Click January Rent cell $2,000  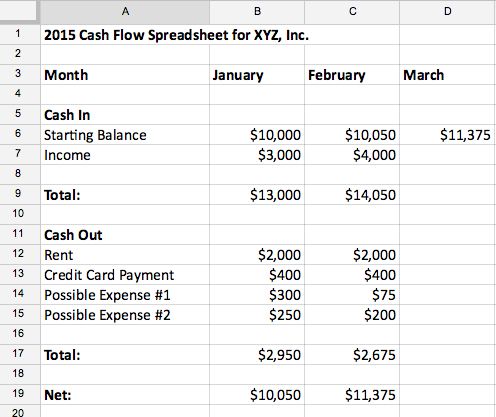pyautogui.click(x=257, y=255)
